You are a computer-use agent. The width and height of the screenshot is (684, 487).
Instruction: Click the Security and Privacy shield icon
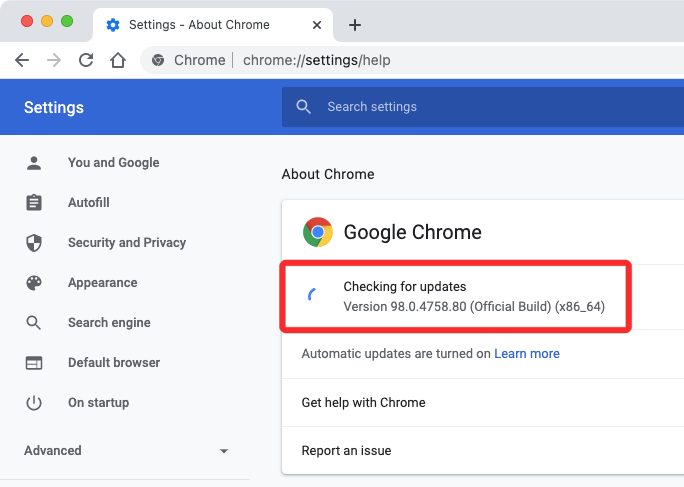(34, 242)
